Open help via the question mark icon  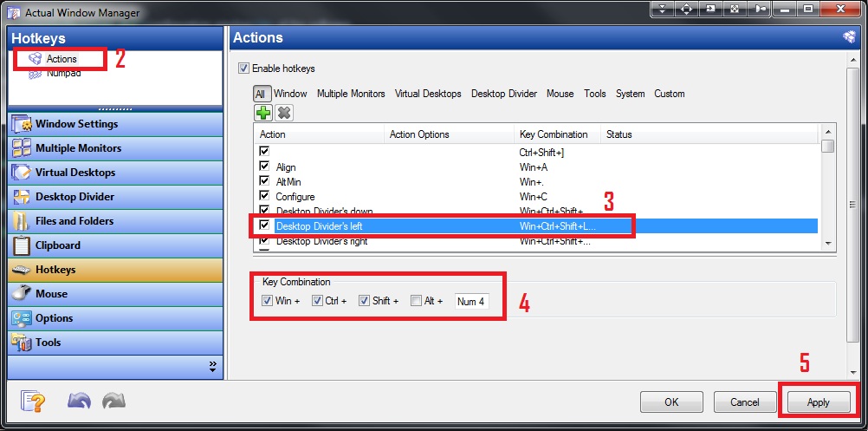(x=33, y=402)
